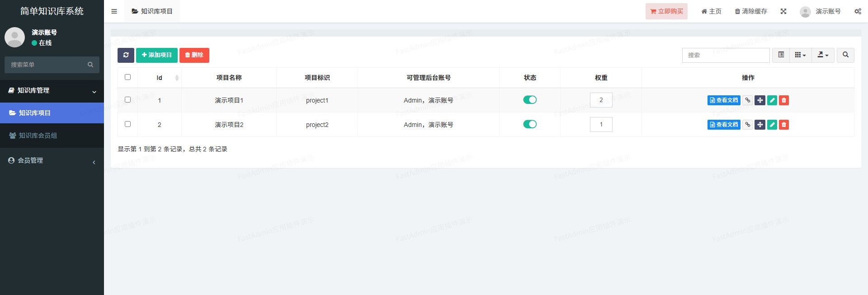Click the drag-sort handle icon for 演示项目2
868x295 pixels.
click(760, 125)
